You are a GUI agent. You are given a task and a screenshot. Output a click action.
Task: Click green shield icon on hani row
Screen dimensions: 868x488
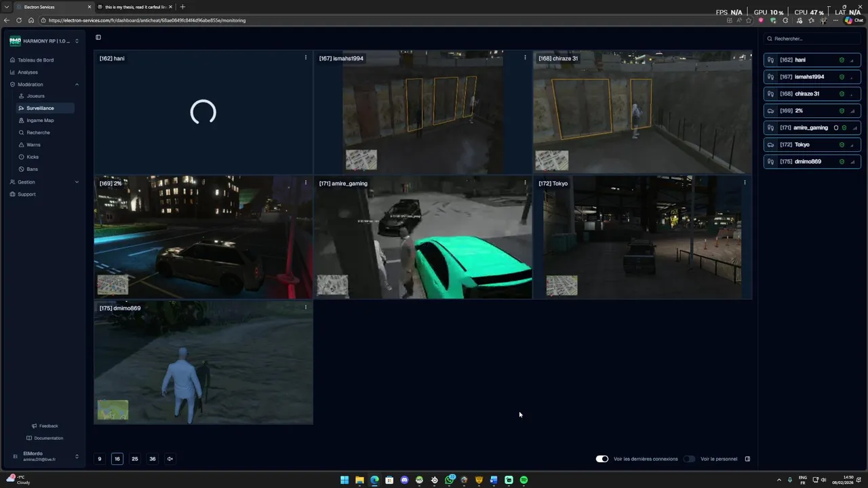point(842,60)
